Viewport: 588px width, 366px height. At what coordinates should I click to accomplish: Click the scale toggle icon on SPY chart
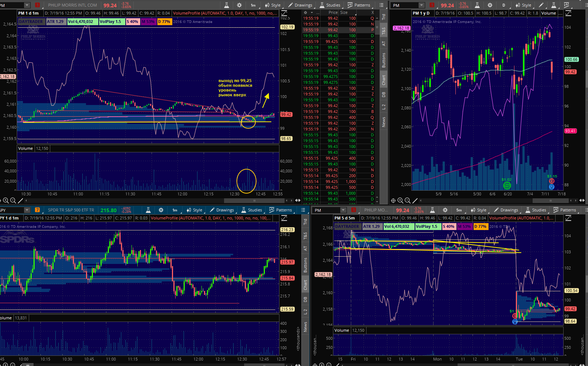[284, 218]
